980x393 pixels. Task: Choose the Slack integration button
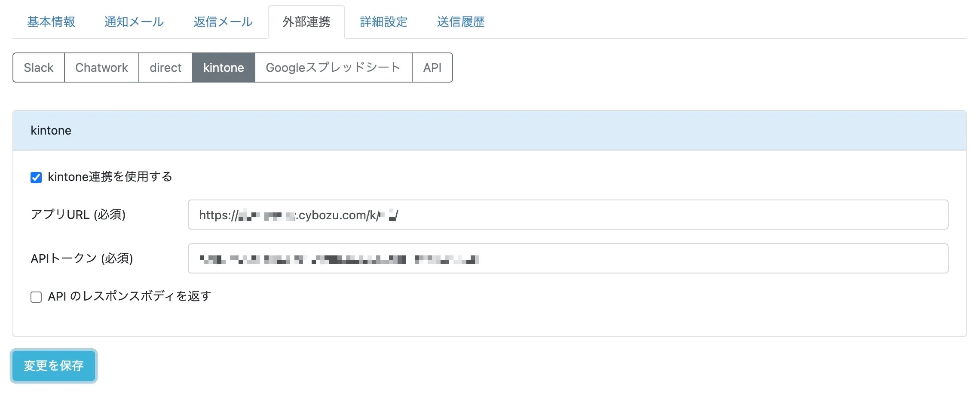[39, 68]
